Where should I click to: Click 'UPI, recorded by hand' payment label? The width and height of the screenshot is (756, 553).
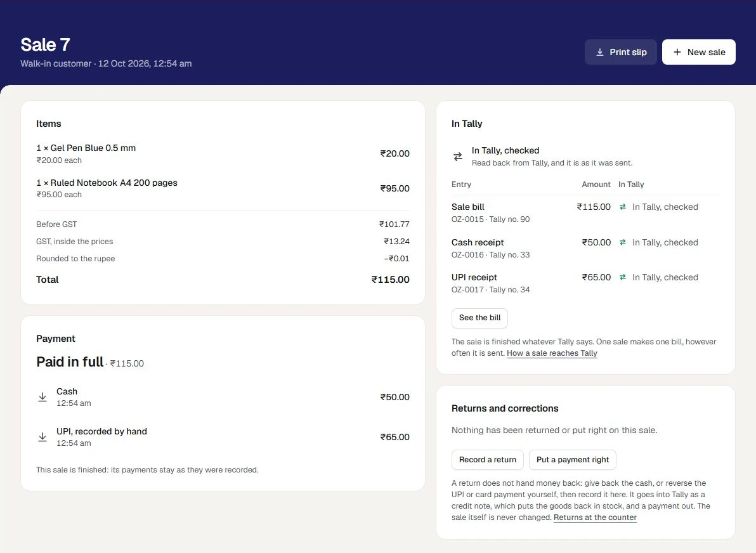point(101,431)
